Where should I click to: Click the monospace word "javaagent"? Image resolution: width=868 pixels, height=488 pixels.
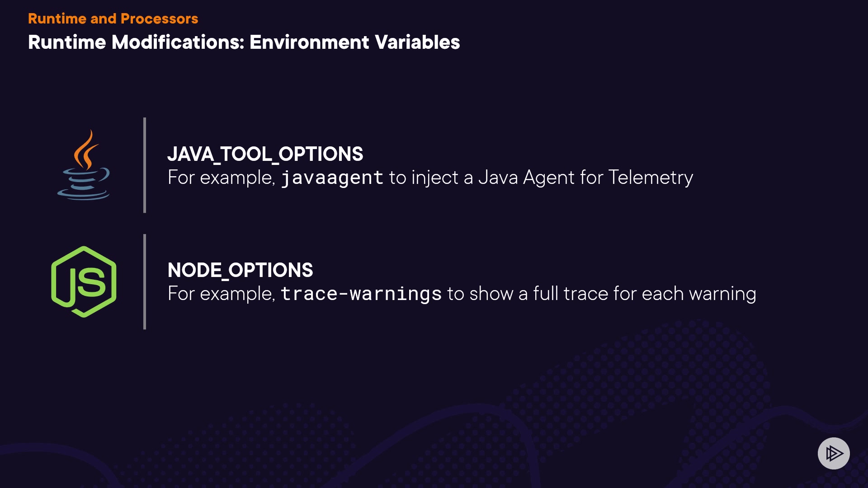(332, 178)
